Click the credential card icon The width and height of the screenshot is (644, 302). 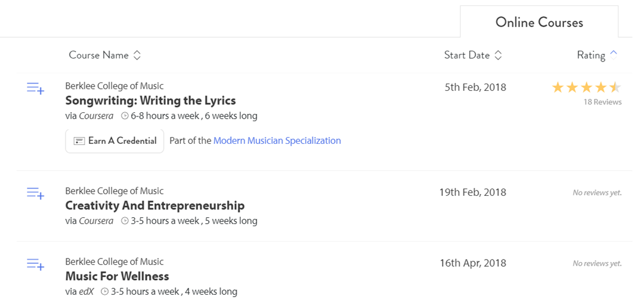pyautogui.click(x=79, y=141)
